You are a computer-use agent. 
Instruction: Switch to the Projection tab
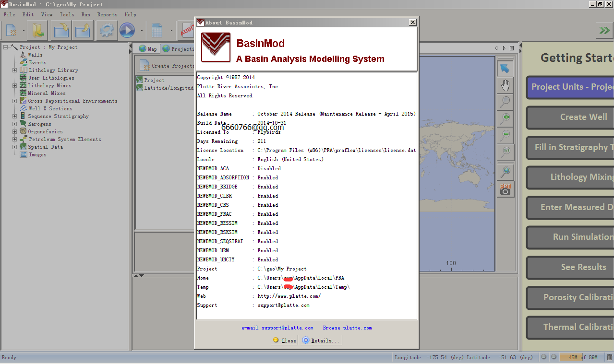click(x=178, y=49)
